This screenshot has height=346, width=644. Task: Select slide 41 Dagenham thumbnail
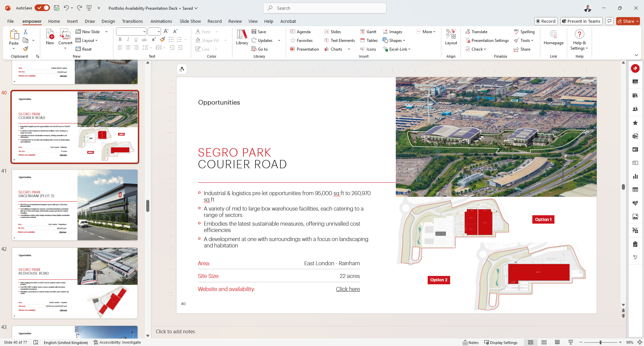[x=74, y=205]
